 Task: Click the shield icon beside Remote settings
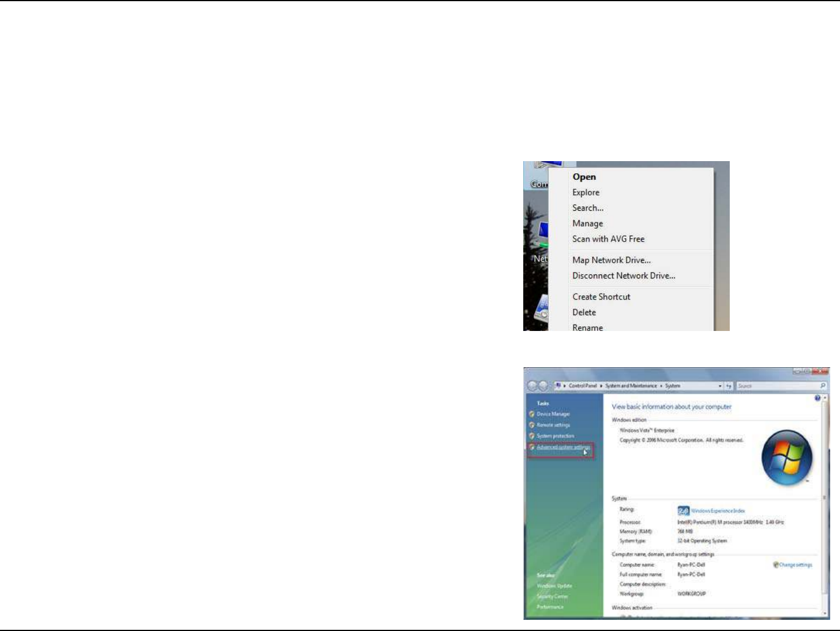532,425
